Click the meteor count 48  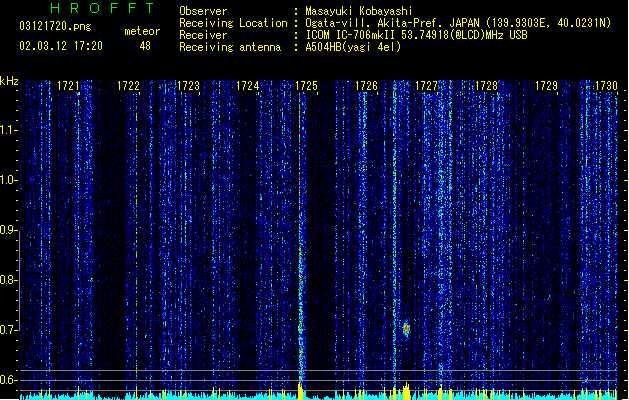tap(145, 46)
